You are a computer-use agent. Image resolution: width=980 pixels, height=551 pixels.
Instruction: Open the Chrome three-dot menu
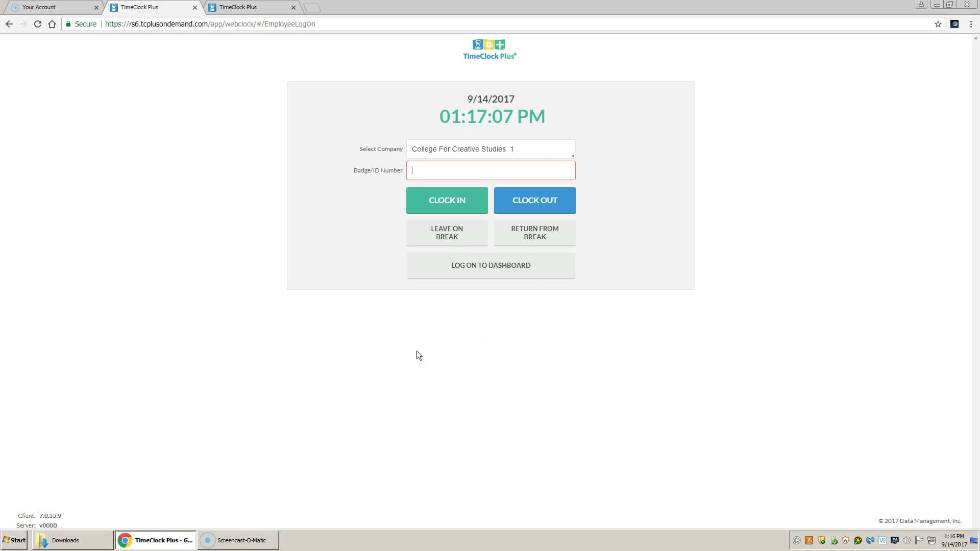coord(971,24)
